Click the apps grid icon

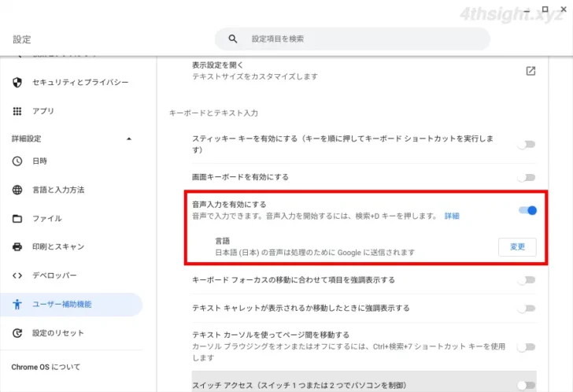[x=17, y=111]
